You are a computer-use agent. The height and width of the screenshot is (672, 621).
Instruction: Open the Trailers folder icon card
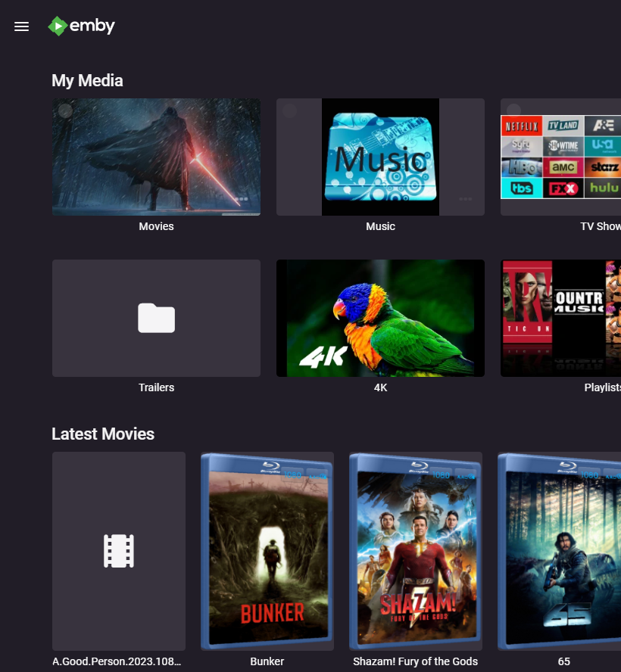156,318
